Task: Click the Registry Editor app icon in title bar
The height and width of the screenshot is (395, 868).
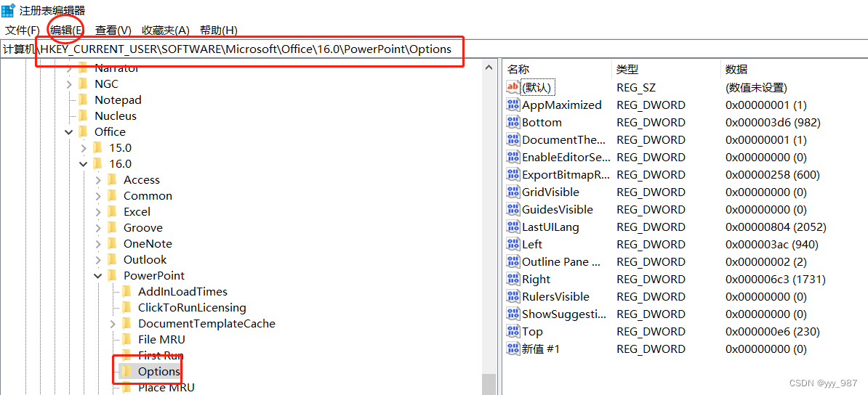Action: (8, 10)
